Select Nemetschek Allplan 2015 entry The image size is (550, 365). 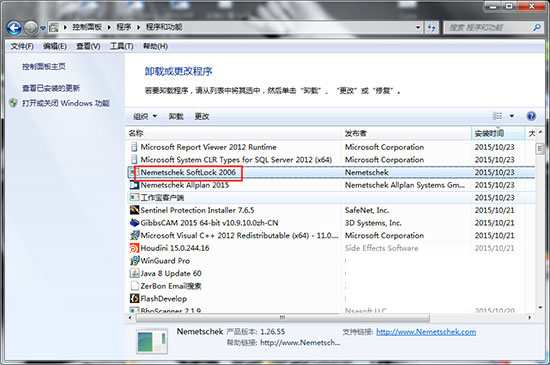330,185
